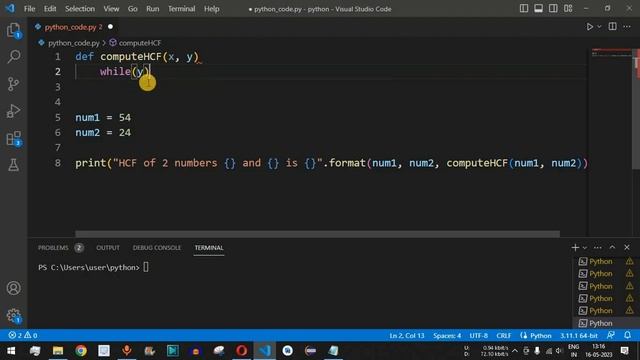Switch to the Output panel tab
The height and width of the screenshot is (360, 640).
click(108, 248)
